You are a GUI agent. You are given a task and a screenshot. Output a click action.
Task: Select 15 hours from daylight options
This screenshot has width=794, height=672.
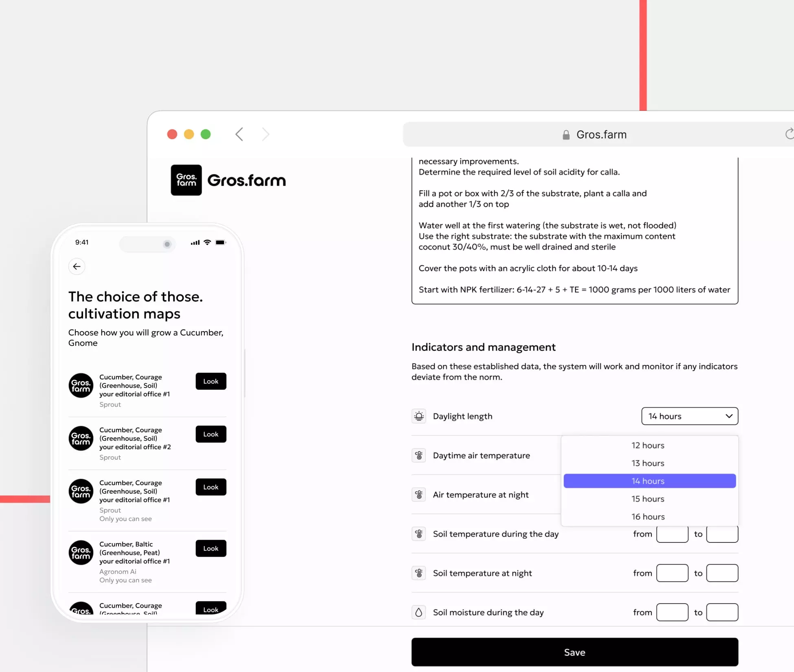(x=648, y=499)
